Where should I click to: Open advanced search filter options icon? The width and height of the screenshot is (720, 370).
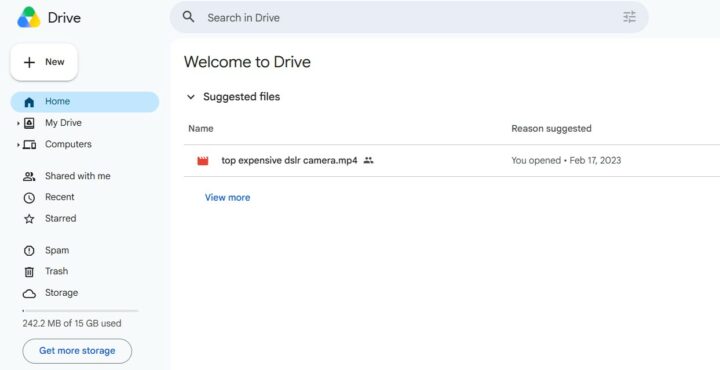(x=629, y=17)
